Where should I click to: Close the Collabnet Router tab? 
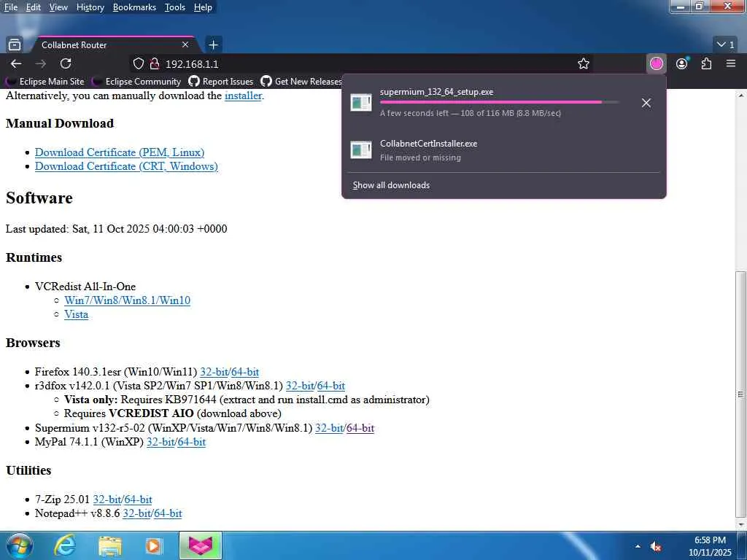(x=185, y=44)
